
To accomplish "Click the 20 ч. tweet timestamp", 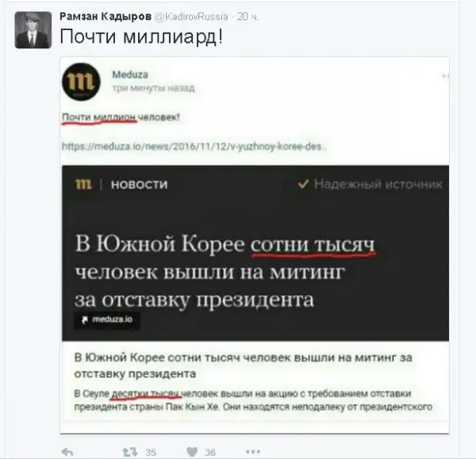I will click(248, 17).
